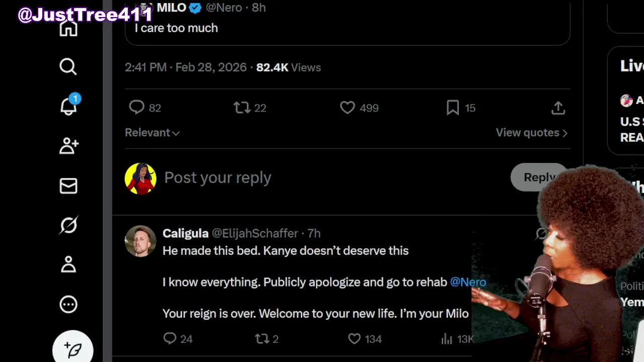
Task: Like the post with 499 likes
Action: tap(347, 108)
